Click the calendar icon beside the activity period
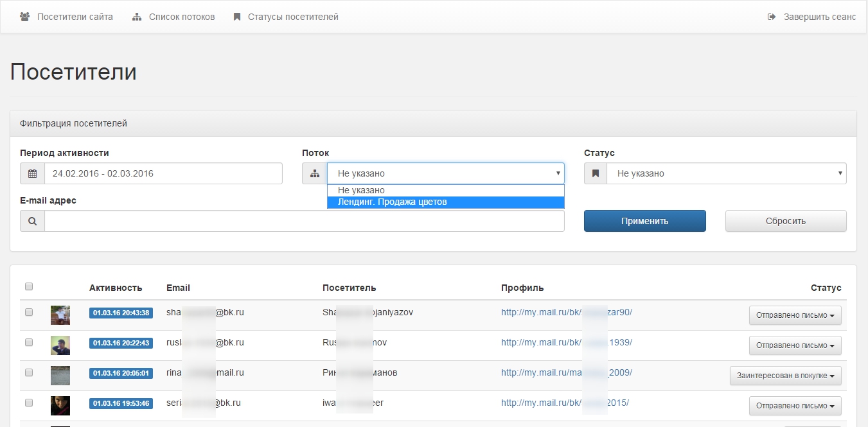868x427 pixels. [x=32, y=173]
